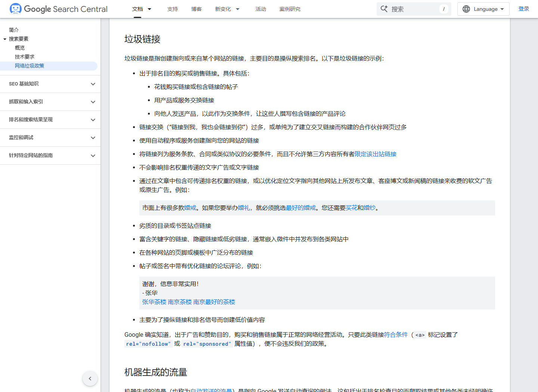The image size is (538, 392).
Task: Collapse the side navigation panel arrow button
Action: pos(90,379)
